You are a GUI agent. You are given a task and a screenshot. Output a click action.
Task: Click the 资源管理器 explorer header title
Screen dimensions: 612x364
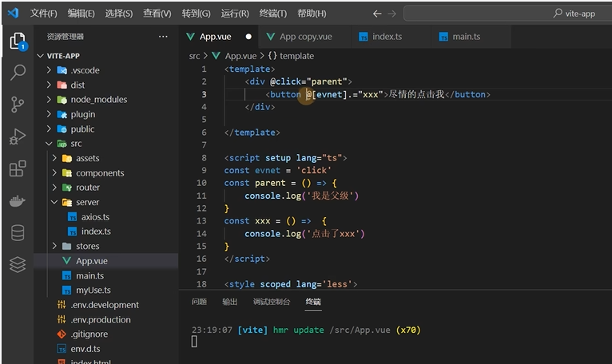66,37
